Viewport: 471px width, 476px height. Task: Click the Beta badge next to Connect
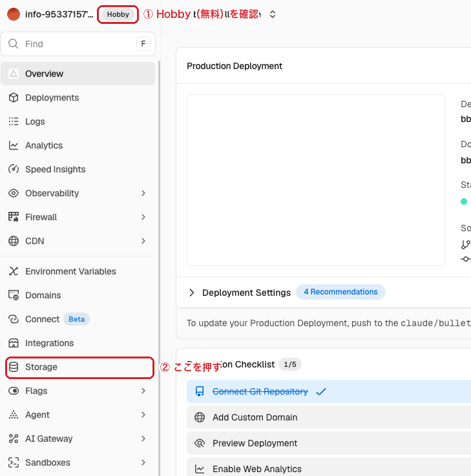[76, 319]
